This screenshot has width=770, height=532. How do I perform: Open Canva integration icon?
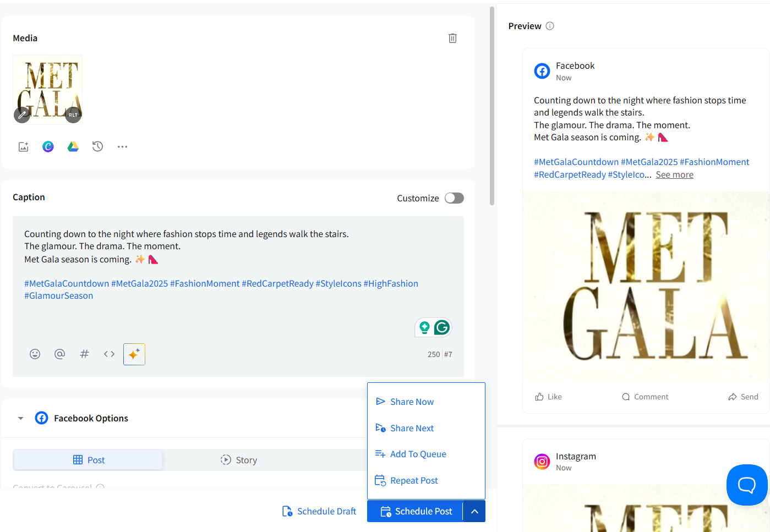[x=48, y=146]
